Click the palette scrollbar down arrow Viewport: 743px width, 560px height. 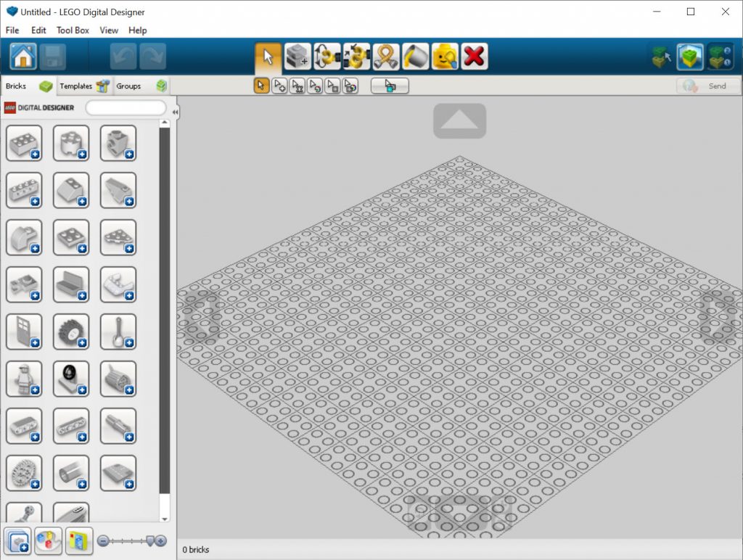point(165,519)
